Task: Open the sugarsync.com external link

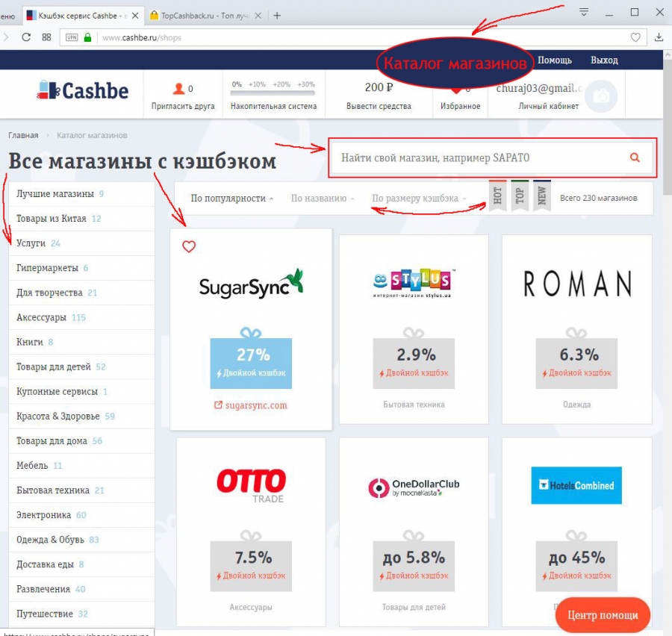Action: [251, 405]
